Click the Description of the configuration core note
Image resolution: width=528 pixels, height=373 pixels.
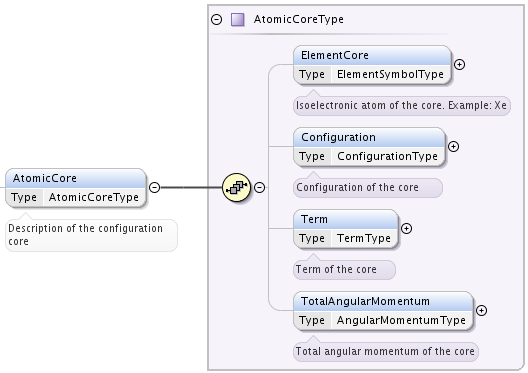[x=91, y=235]
